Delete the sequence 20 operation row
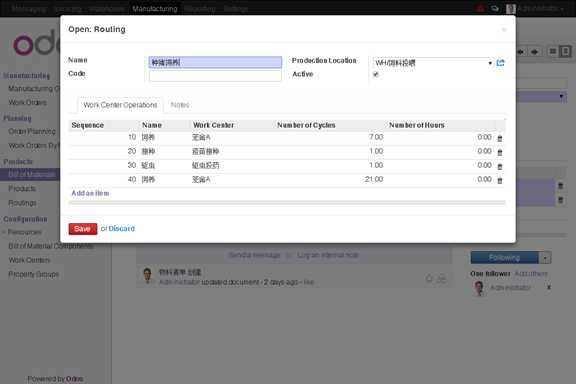The height and width of the screenshot is (384, 576). tap(500, 152)
